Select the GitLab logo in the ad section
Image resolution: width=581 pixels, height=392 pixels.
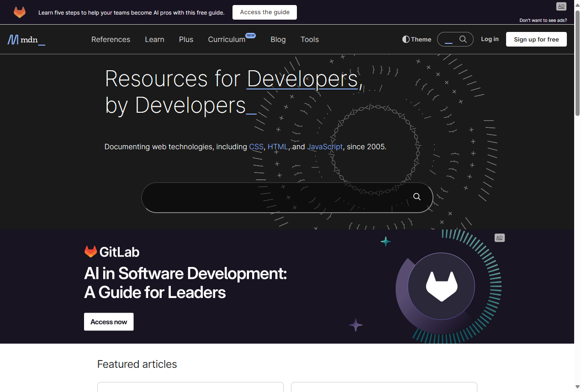pyautogui.click(x=111, y=251)
